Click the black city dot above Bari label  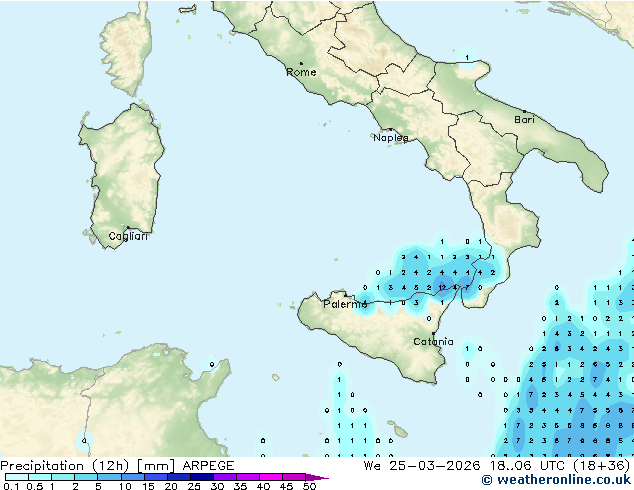tap(524, 111)
